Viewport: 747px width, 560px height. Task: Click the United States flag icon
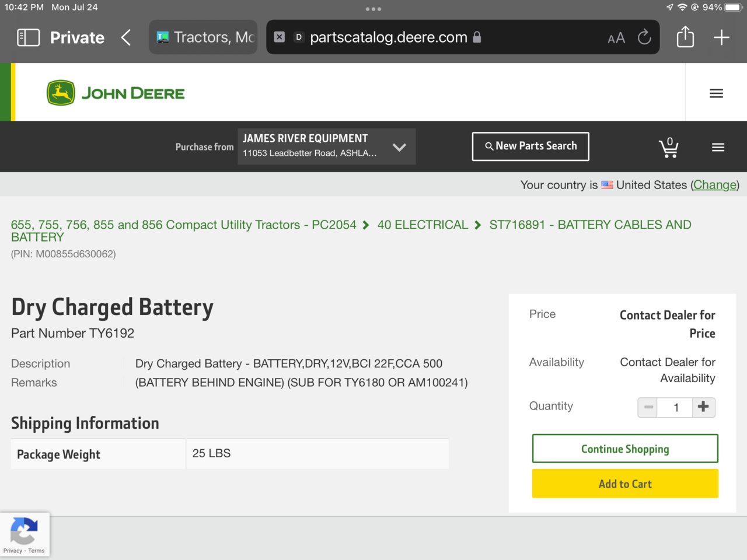coord(608,185)
